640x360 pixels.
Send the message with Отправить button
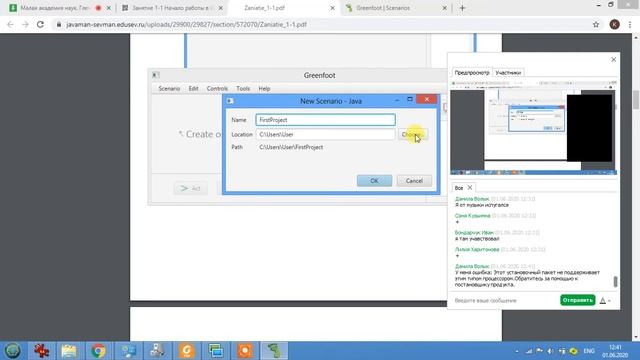click(x=577, y=300)
